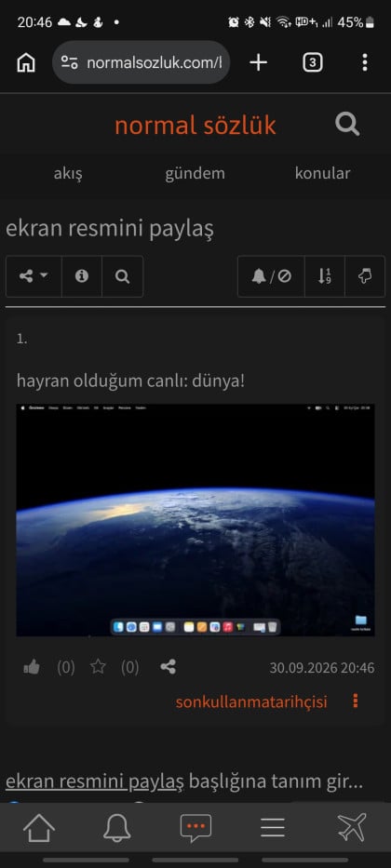391x868 pixels.
Task: Change entry sort order 1-9 icon
Action: point(325,276)
